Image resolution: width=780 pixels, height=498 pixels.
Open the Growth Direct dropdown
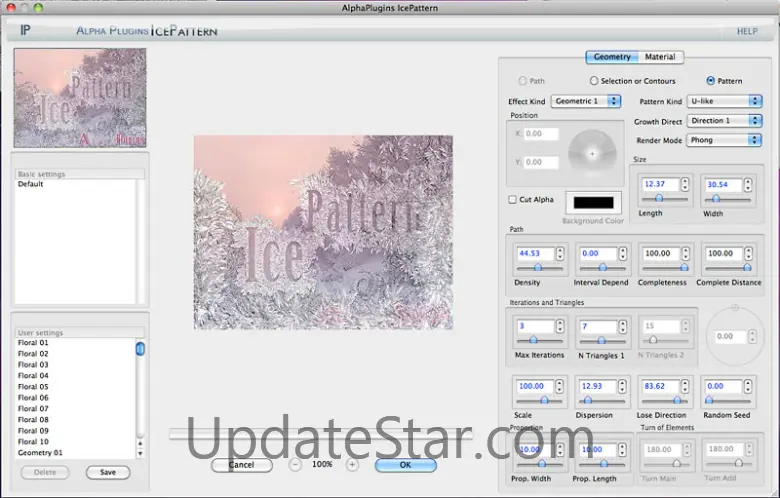coord(724,121)
